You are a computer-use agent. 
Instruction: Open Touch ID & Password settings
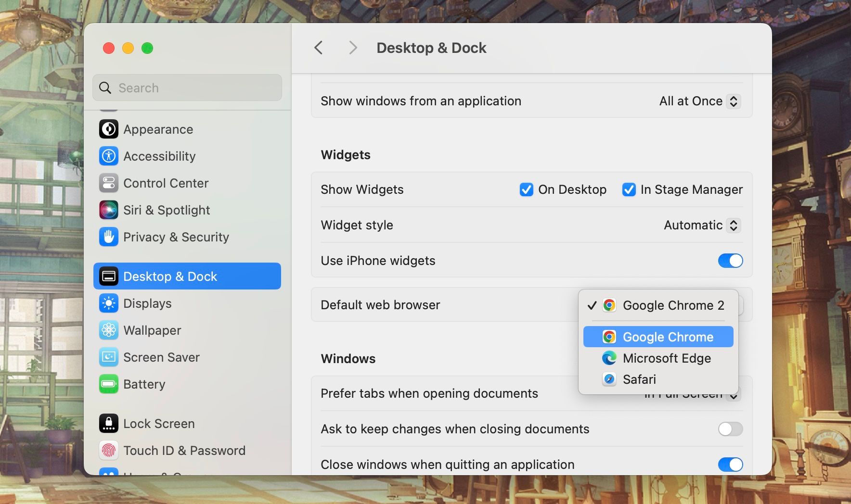point(109,450)
